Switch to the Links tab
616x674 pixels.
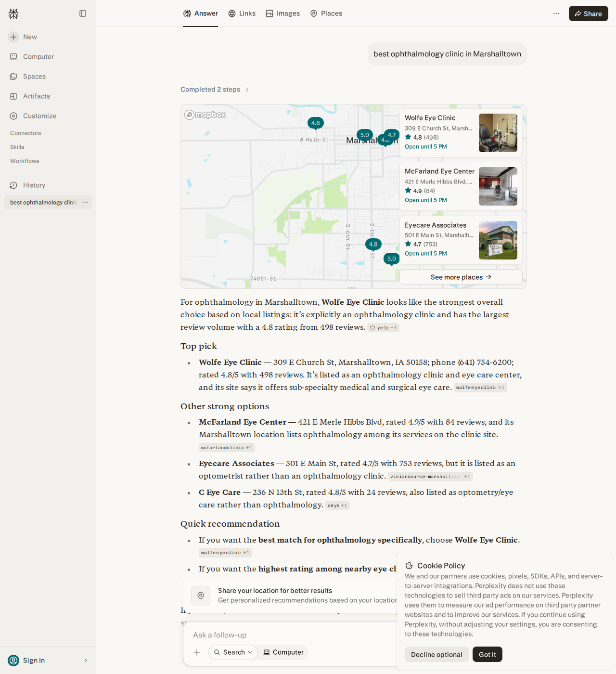[x=242, y=13]
